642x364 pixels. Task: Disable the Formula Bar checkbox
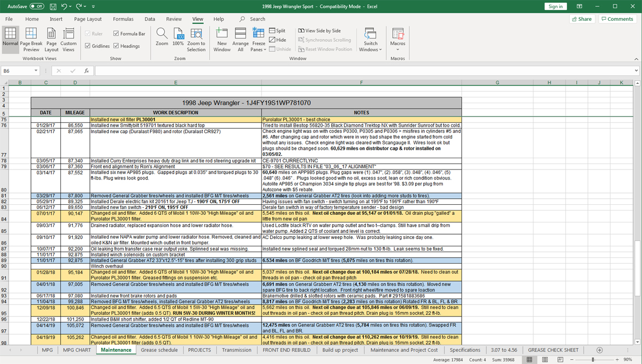point(116,34)
